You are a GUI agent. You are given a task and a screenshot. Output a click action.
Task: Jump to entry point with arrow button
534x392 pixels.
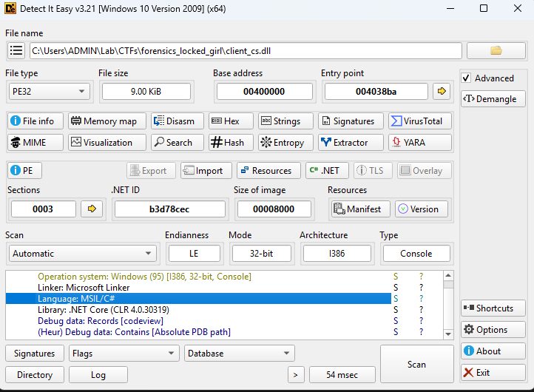tap(442, 91)
